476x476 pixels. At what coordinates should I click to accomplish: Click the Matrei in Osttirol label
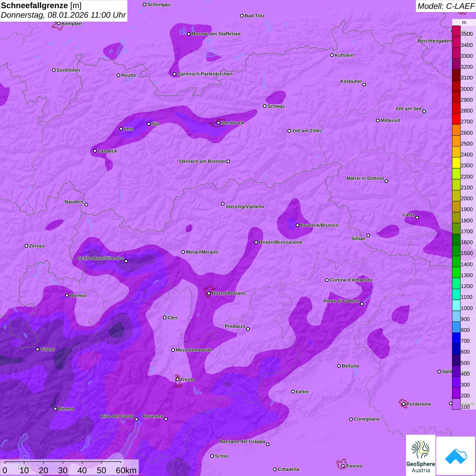(x=365, y=178)
